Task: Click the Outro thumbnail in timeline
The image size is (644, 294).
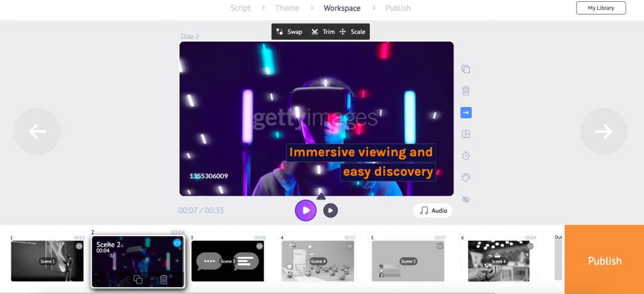Action: pyautogui.click(x=558, y=260)
